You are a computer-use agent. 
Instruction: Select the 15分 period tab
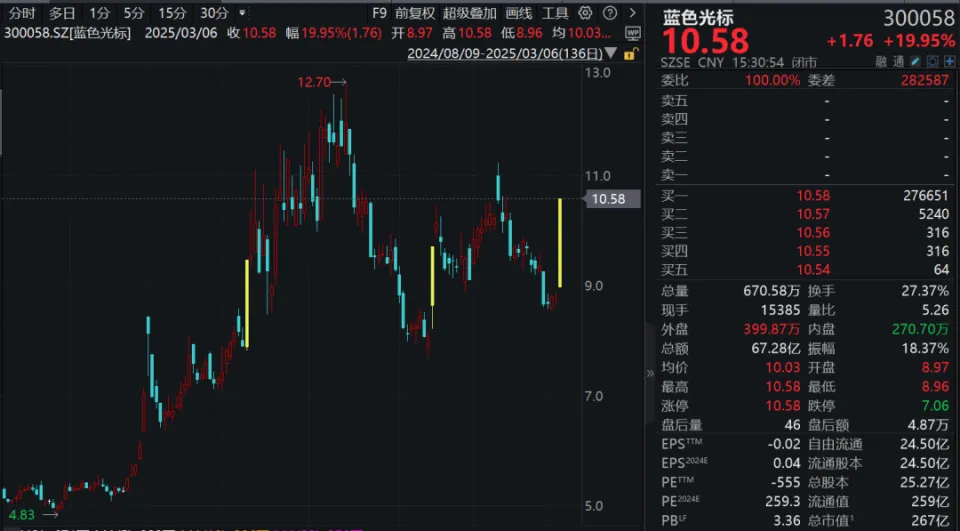[172, 14]
